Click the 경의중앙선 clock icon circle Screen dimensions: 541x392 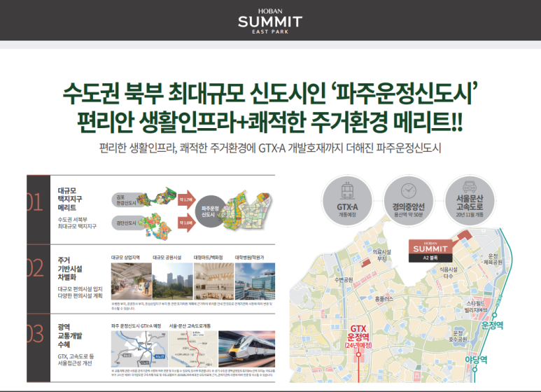pyautogui.click(x=408, y=200)
